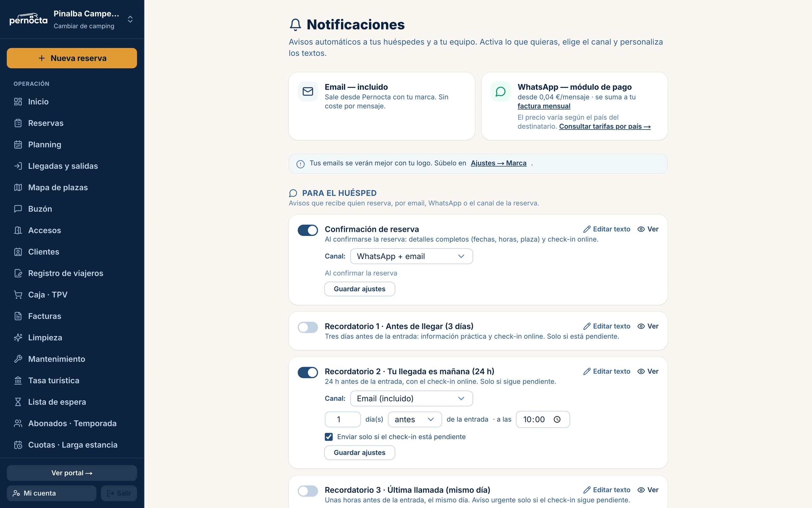Viewport: 812px width, 508px height.
Task: Save settings for Confirmación de reserva
Action: pos(359,289)
